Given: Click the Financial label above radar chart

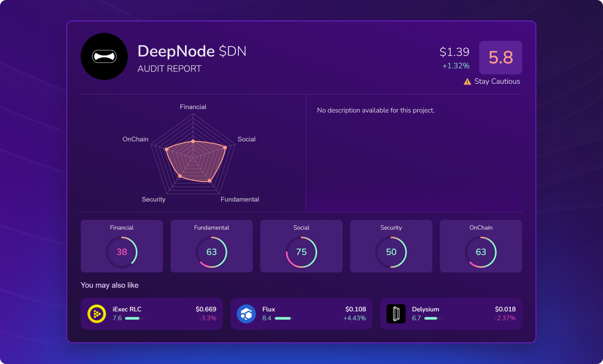Looking at the screenshot, I should (193, 107).
